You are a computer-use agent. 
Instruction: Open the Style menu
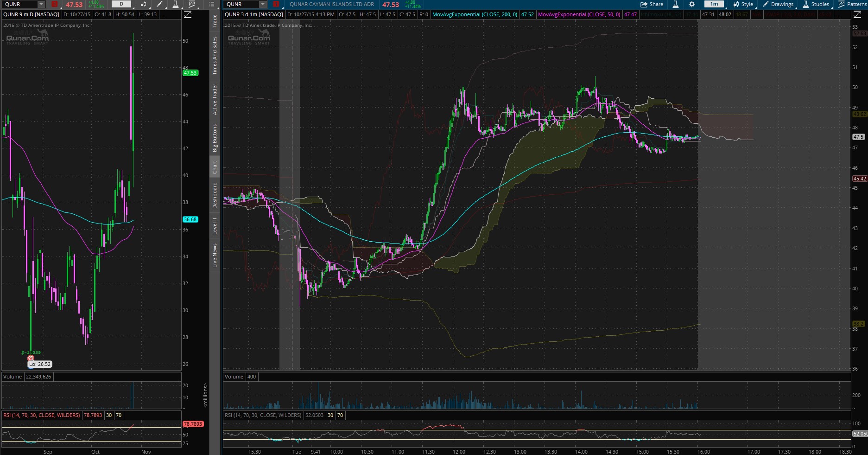743,4
